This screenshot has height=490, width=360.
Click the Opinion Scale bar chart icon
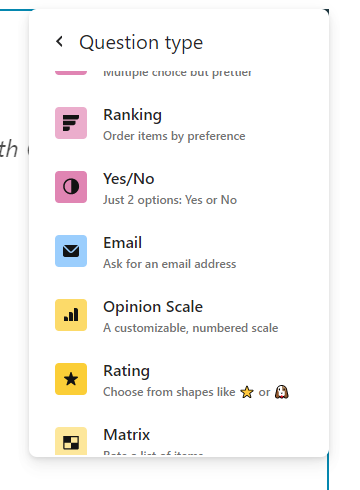71,315
